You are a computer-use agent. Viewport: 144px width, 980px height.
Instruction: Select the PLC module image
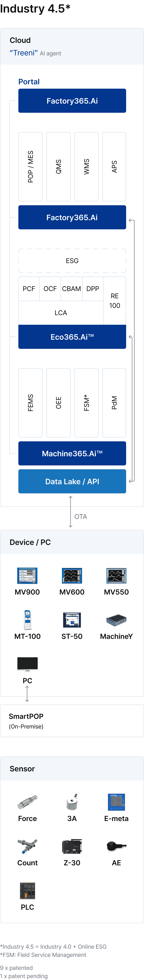pos(28,891)
